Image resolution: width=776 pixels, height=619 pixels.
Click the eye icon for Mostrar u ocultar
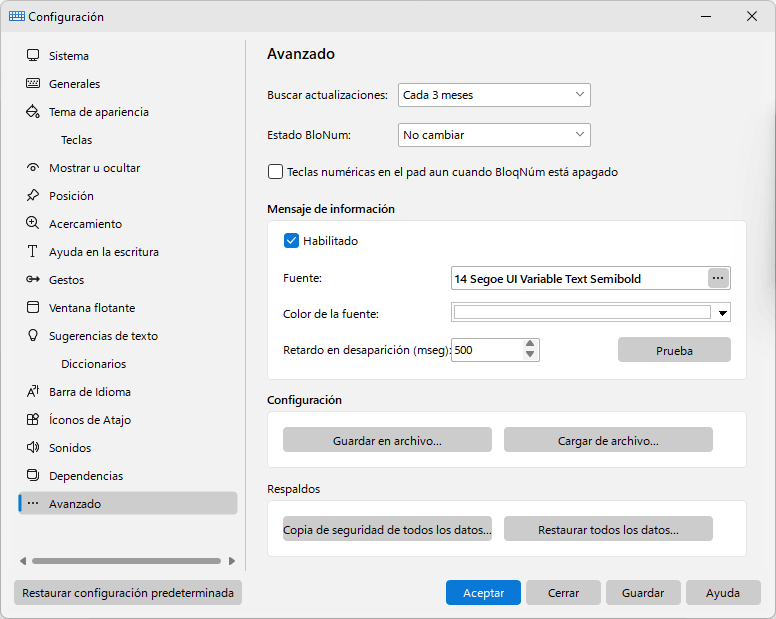click(33, 167)
